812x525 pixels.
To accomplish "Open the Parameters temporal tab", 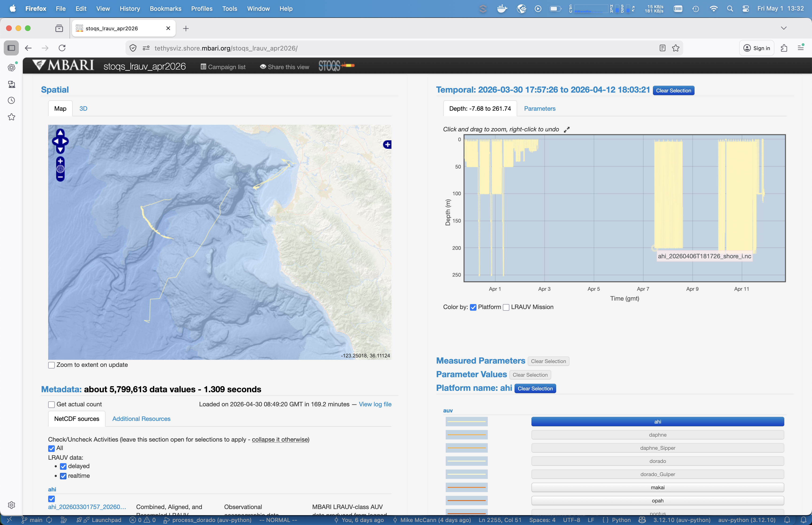I will 539,108.
